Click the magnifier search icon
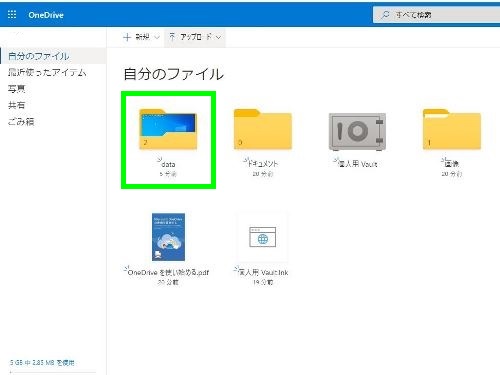This screenshot has height=375, width=500. point(385,15)
